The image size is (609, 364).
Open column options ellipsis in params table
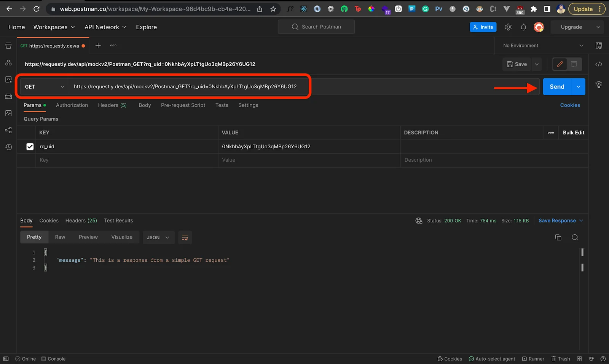point(551,133)
